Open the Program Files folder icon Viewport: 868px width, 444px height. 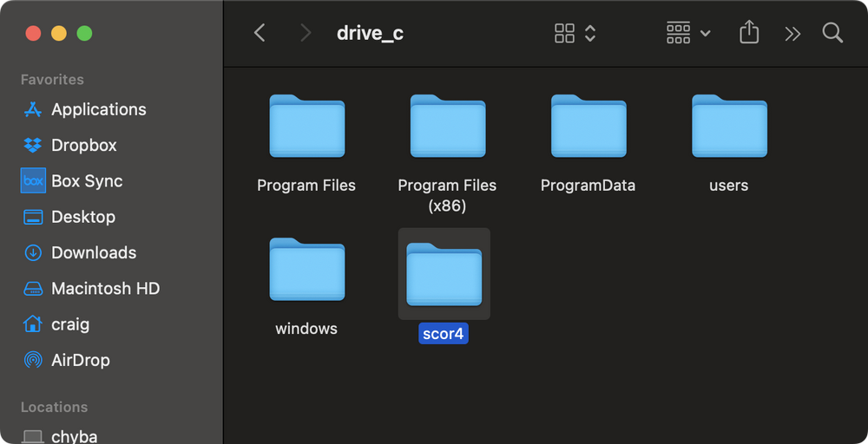pyautogui.click(x=306, y=127)
